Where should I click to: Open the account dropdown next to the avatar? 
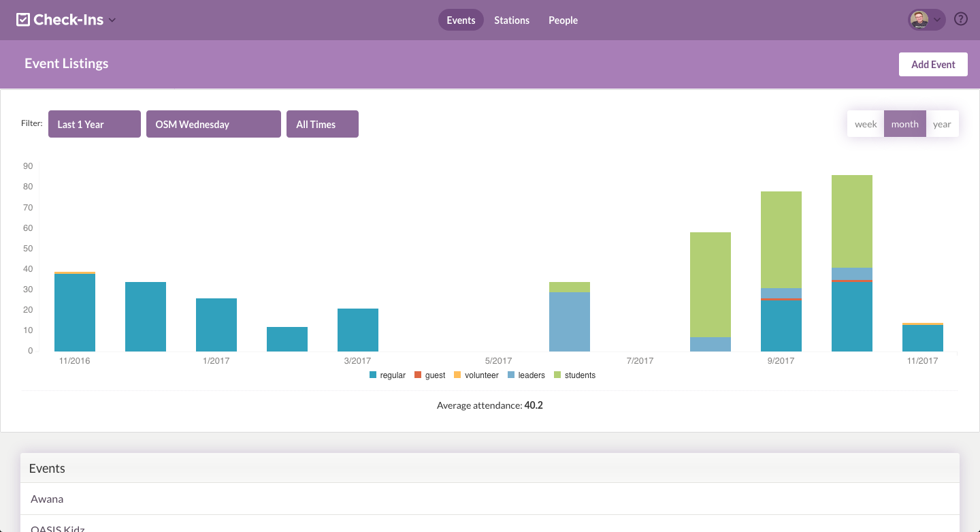point(937,20)
